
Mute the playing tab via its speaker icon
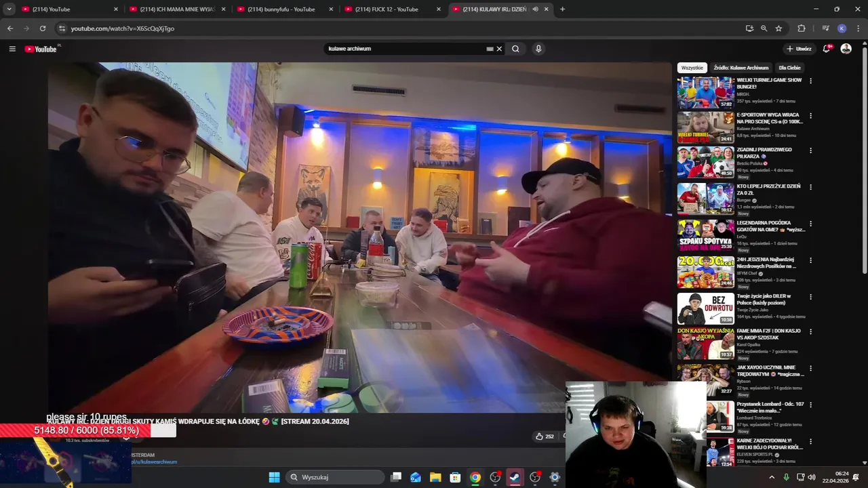pos(536,9)
